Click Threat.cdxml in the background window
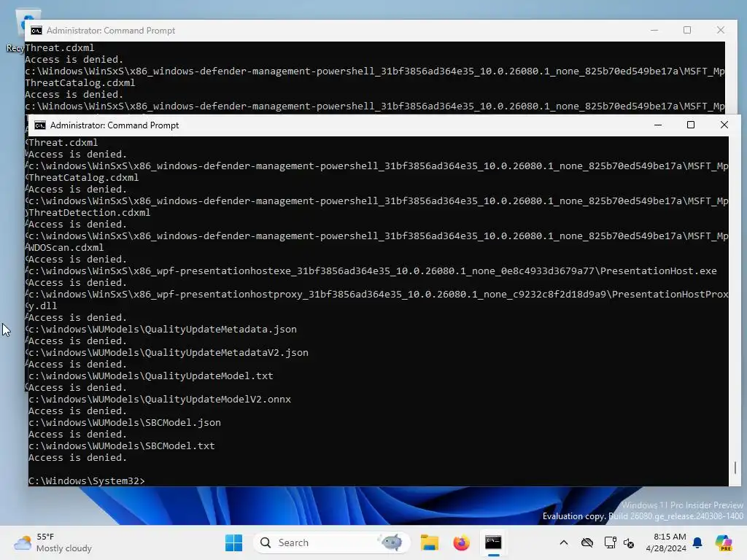Viewport: 747px width, 560px height. coord(60,47)
